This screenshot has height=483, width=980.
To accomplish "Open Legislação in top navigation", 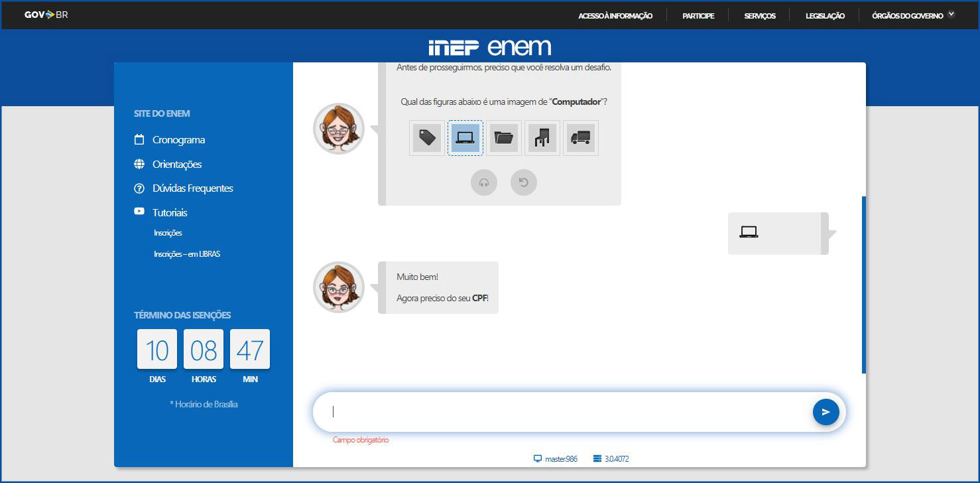I will pyautogui.click(x=825, y=15).
